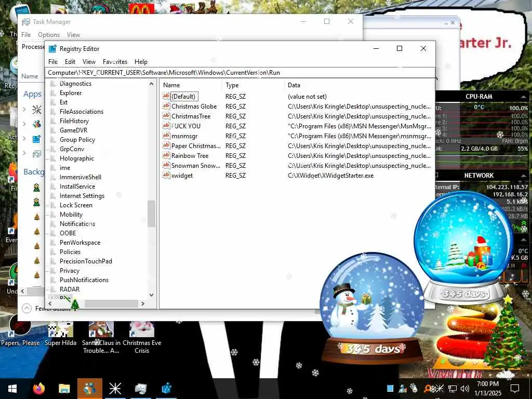Image resolution: width=532 pixels, height=399 pixels.
Task: Select the Lock Screen registry key
Action: point(76,205)
